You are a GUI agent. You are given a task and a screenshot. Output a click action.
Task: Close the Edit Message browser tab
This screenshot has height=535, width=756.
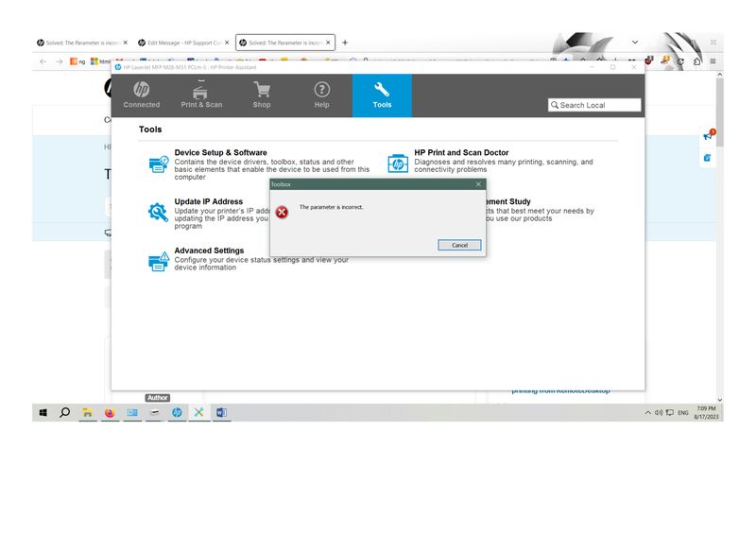pos(227,43)
